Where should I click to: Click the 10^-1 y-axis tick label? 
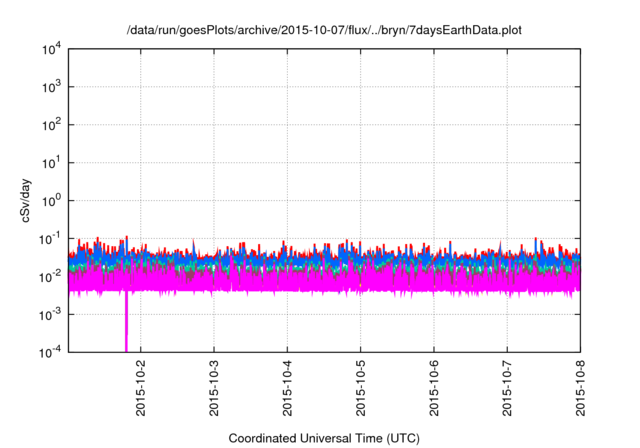51,239
